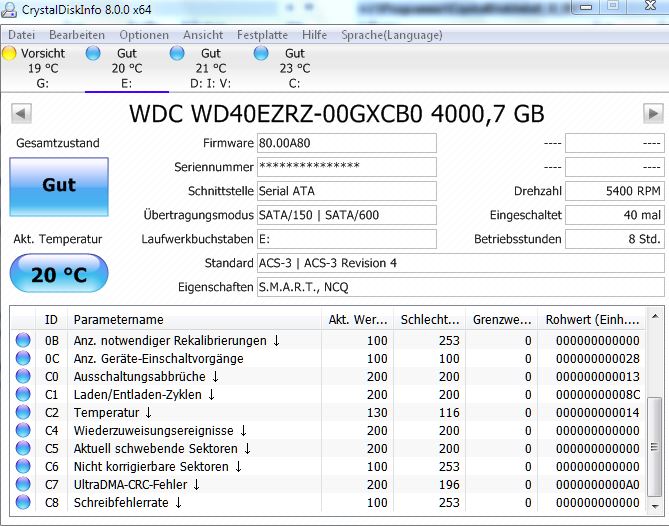Viewport: 669px width, 526px height.
Task: Click scrollbar down arrow in SMART list
Action: 654,506
